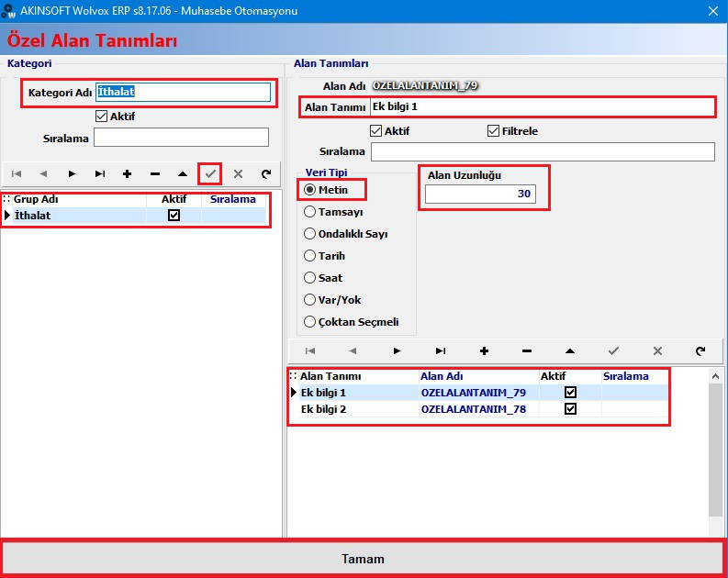This screenshot has width=728, height=578.
Task: Click the Kategori toolbar delete record minus icon
Action: tap(155, 174)
